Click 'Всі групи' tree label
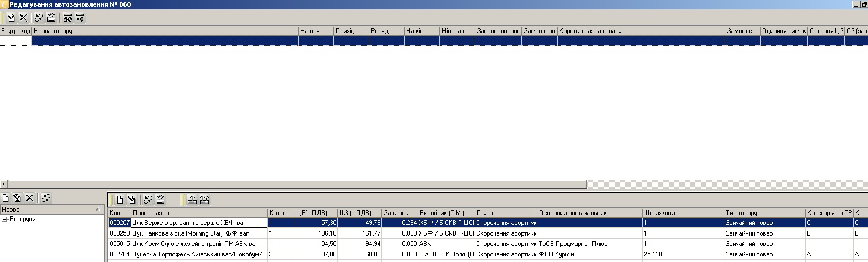 23,220
